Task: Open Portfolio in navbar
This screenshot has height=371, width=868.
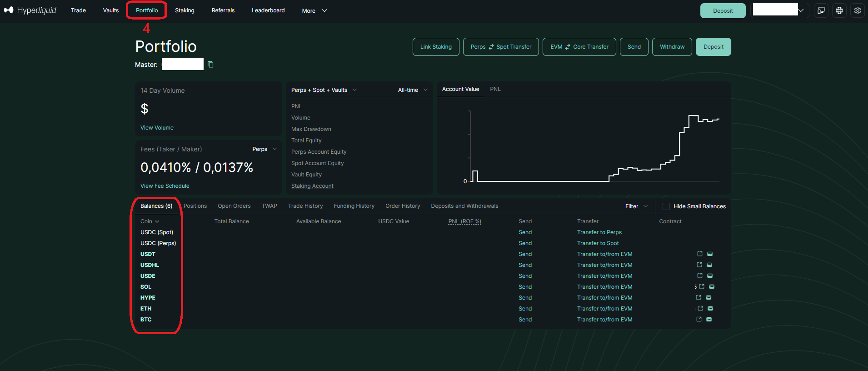Action: pyautogui.click(x=147, y=10)
